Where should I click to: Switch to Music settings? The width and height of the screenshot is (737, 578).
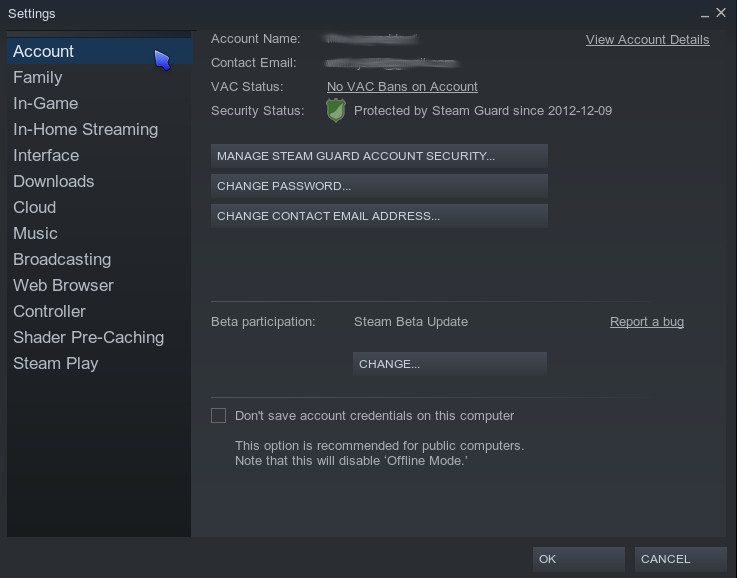[100, 234]
